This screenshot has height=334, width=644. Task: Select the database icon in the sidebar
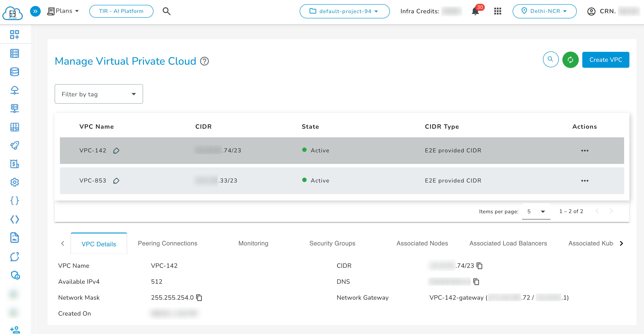15,72
